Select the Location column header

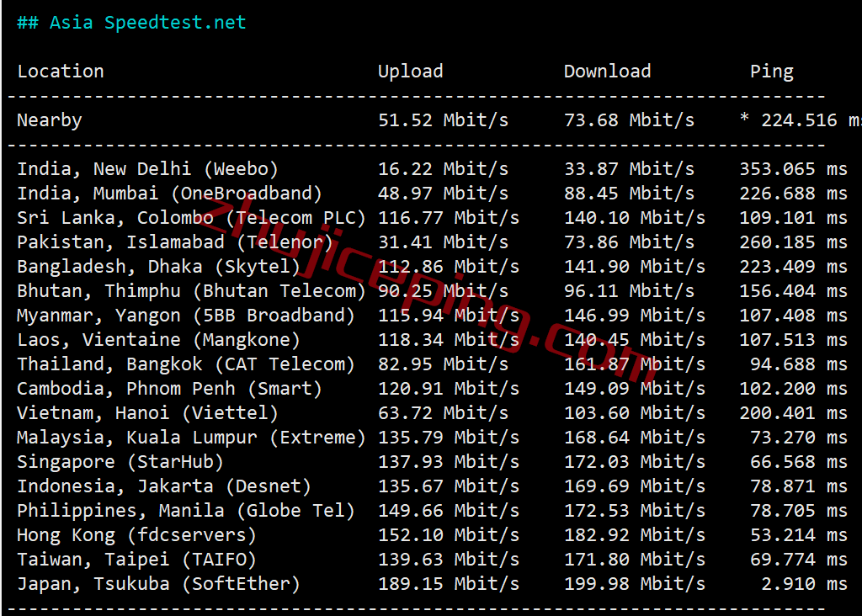tap(61, 72)
